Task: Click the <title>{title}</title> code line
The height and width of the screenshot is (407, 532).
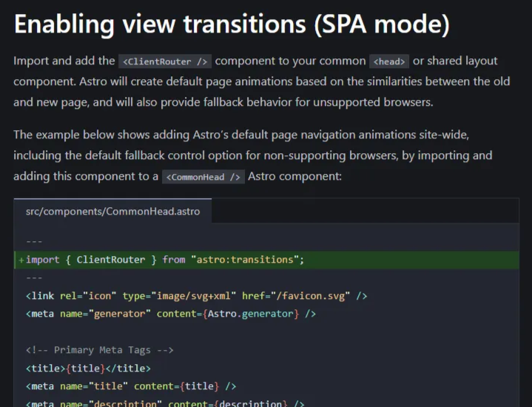Action: click(x=88, y=369)
